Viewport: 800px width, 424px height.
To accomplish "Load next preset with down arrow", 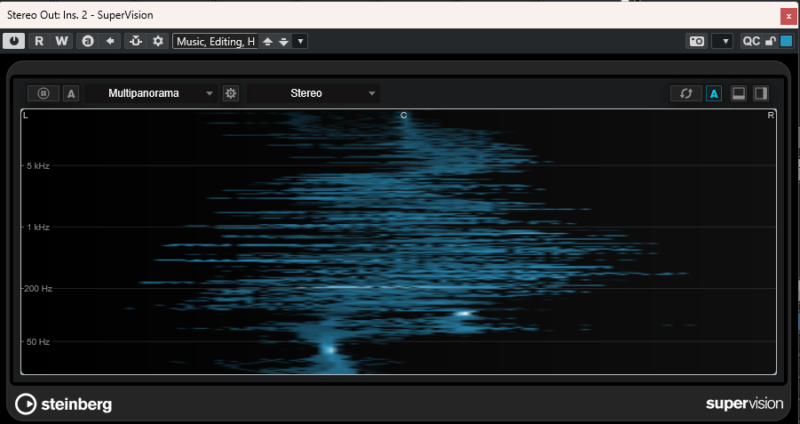I will pyautogui.click(x=284, y=41).
